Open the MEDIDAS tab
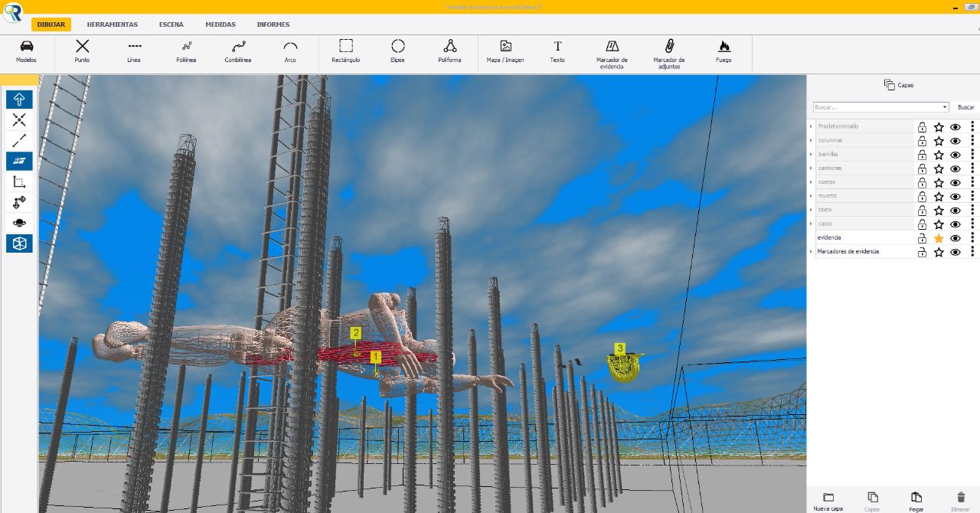Viewport: 980px width, 513px height. coord(220,25)
